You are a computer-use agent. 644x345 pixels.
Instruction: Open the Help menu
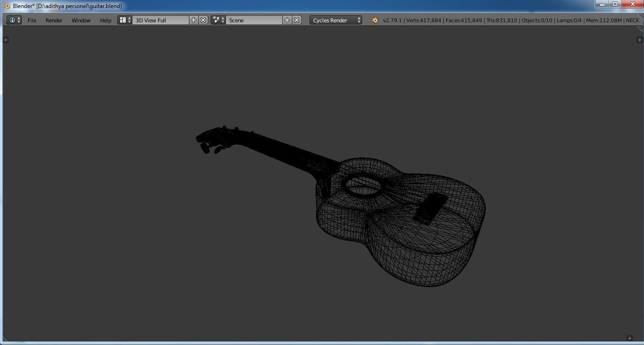pyautogui.click(x=106, y=20)
